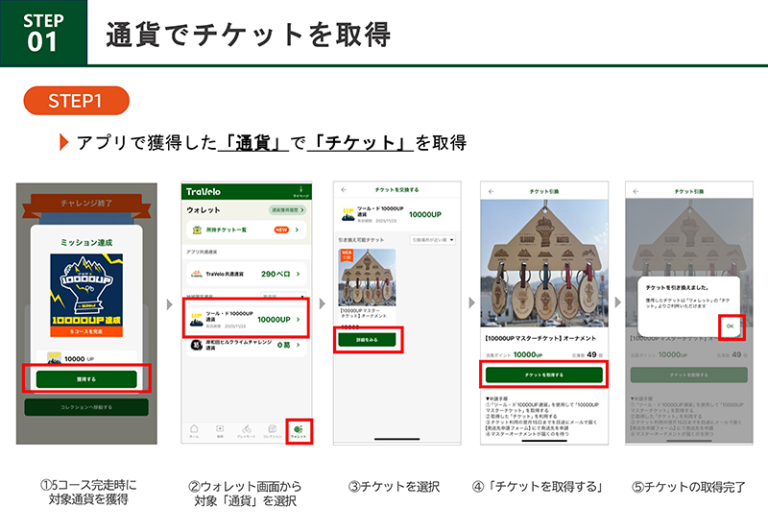Expand the 所持チケット一覧 row
Screen dimensions: 768x532
click(247, 230)
